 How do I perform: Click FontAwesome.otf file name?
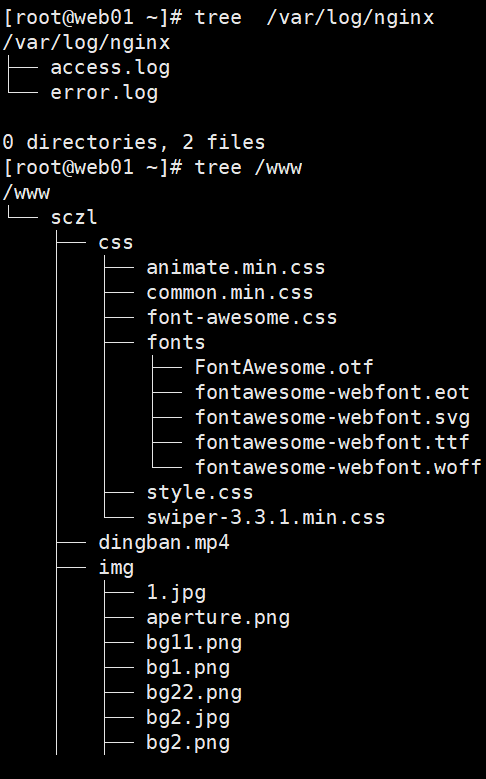[x=284, y=367]
